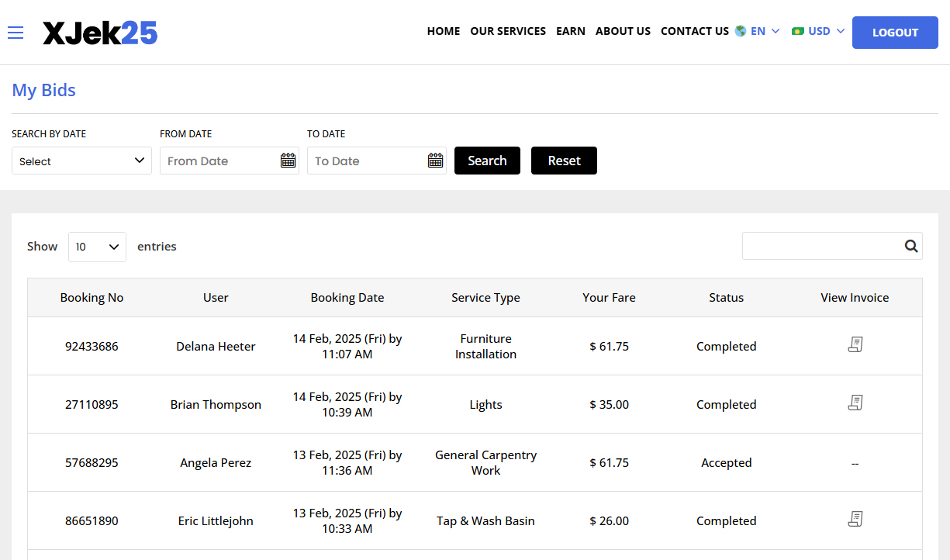This screenshot has width=950, height=560.
Task: Sort table by Booking Date column header
Action: click(x=347, y=298)
